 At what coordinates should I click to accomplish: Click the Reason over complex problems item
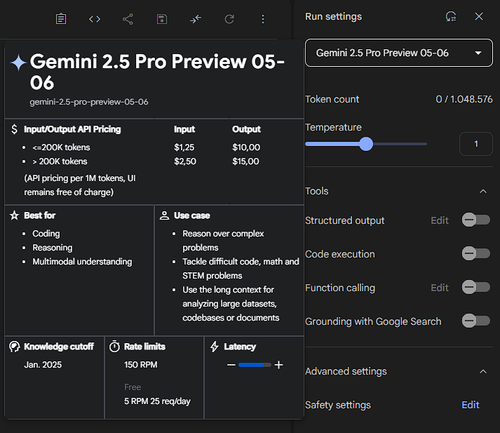[223, 241]
